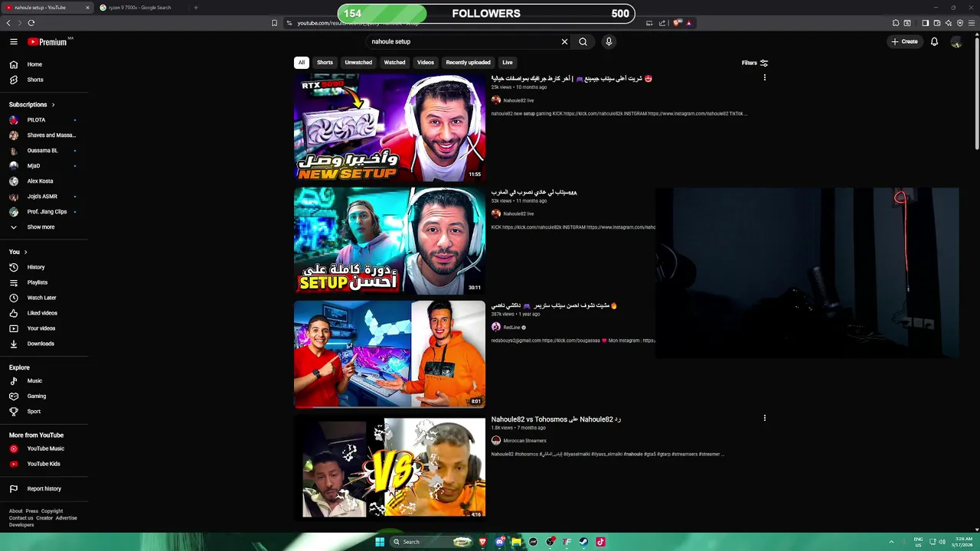Click the Copyright footer link
This screenshot has width=980, height=551.
[52, 511]
